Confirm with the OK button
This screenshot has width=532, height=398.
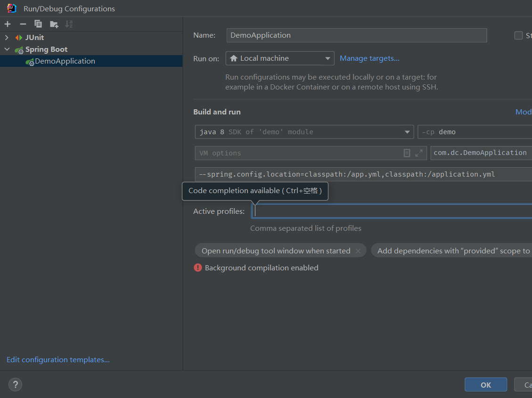pyautogui.click(x=485, y=385)
